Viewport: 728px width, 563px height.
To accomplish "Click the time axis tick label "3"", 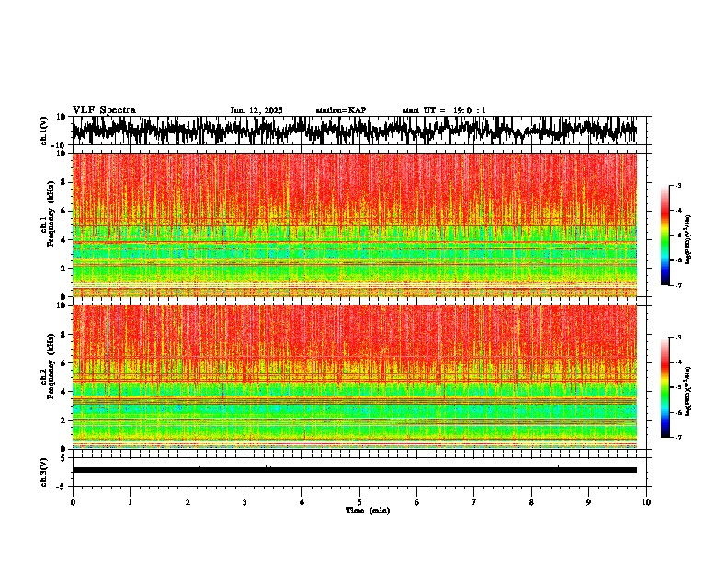I will coord(245,502).
